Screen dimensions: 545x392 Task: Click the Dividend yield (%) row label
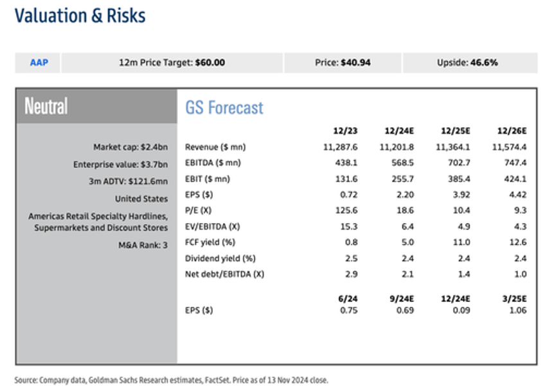tap(220, 258)
